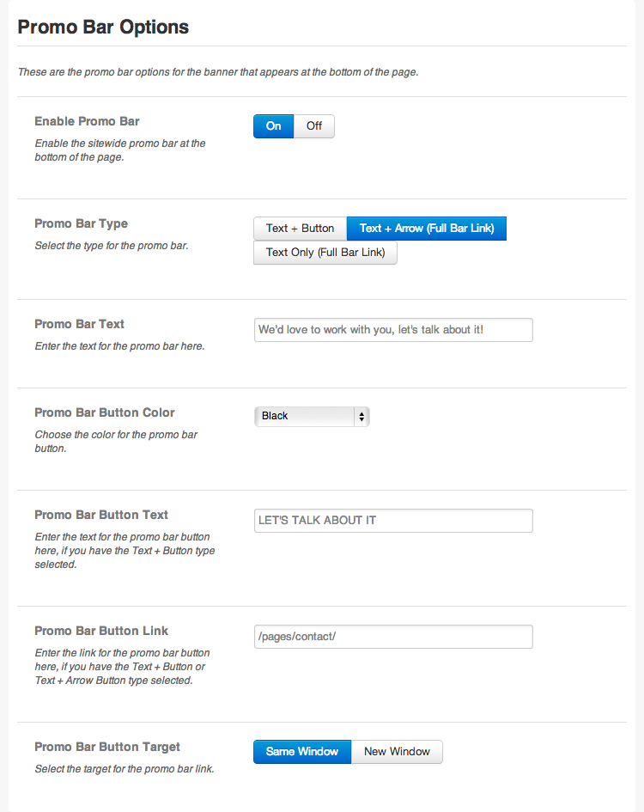Click the up/down arrows on the color select
Viewport: 644px width, 812px height.
[x=361, y=416]
